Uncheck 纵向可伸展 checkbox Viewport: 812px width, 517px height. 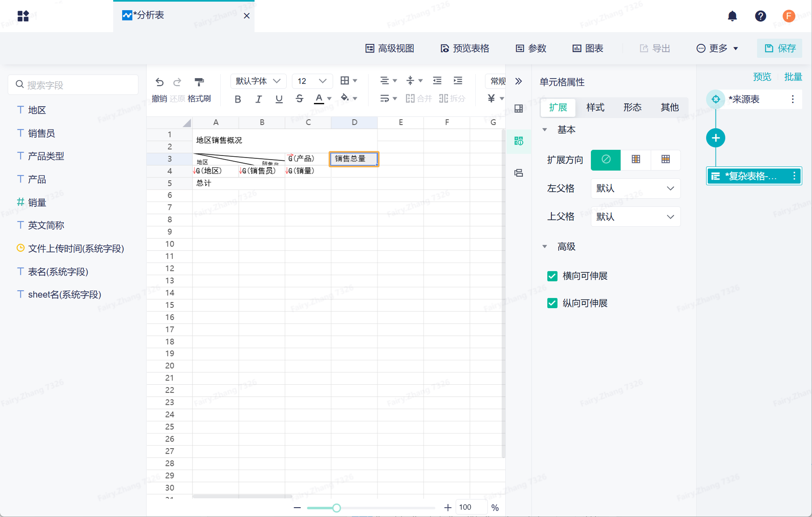click(x=552, y=303)
